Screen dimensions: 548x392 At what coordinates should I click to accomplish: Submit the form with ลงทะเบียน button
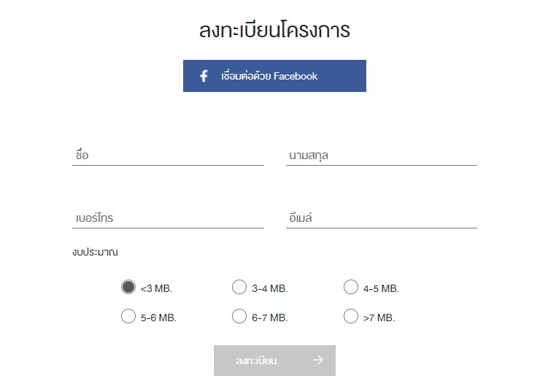coord(274,361)
